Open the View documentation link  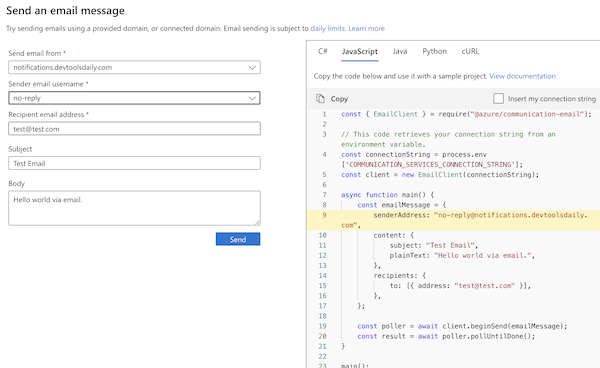522,76
